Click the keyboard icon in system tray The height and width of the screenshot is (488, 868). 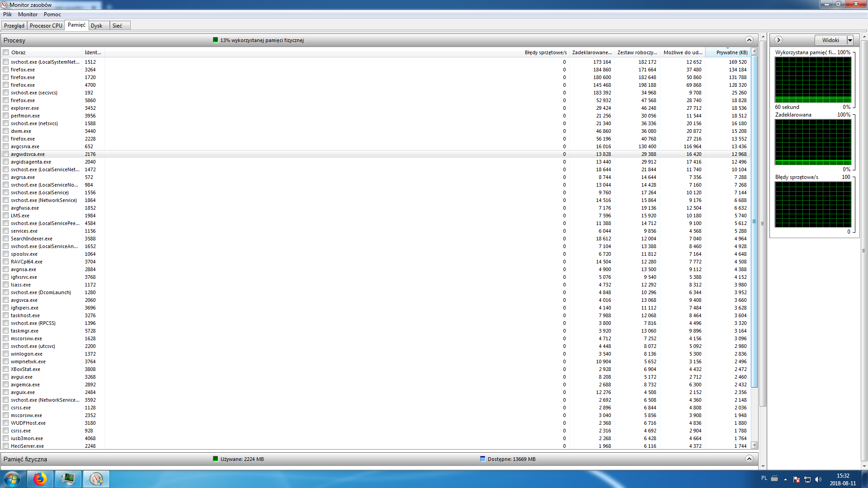(774, 479)
